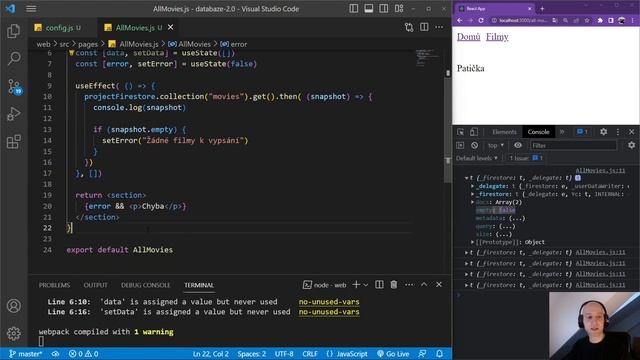The height and width of the screenshot is (360, 640).
Task: Toggle primary side bar layout icon
Action: click(353, 9)
